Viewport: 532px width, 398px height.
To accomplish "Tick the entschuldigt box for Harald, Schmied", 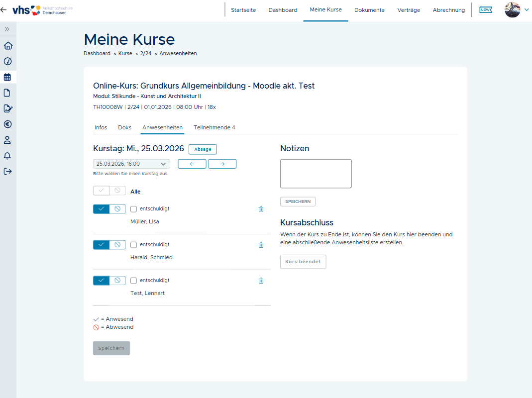I will 133,245.
